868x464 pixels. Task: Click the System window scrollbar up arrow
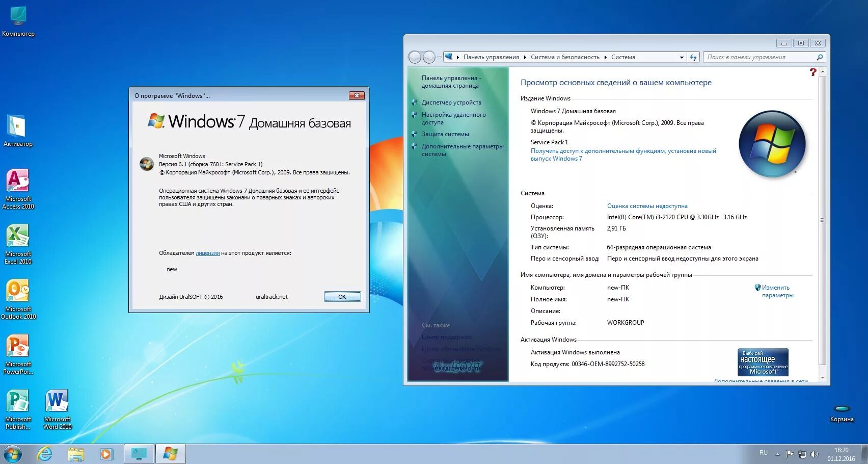coord(822,71)
